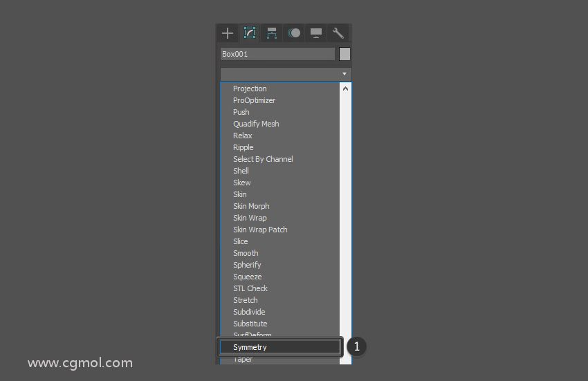Open the Utilities wrench tab
This screenshot has height=381, width=588.
click(x=338, y=33)
